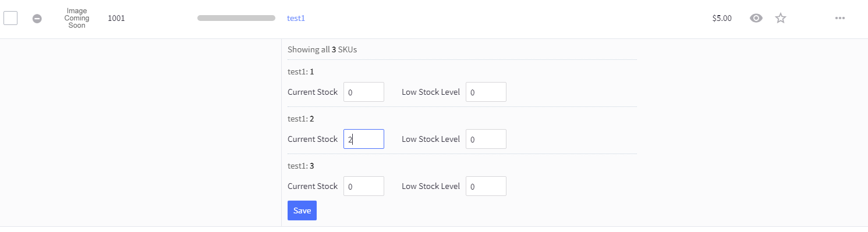Click Low Stock Level field for test1: 2
868x232 pixels.
[x=486, y=139]
